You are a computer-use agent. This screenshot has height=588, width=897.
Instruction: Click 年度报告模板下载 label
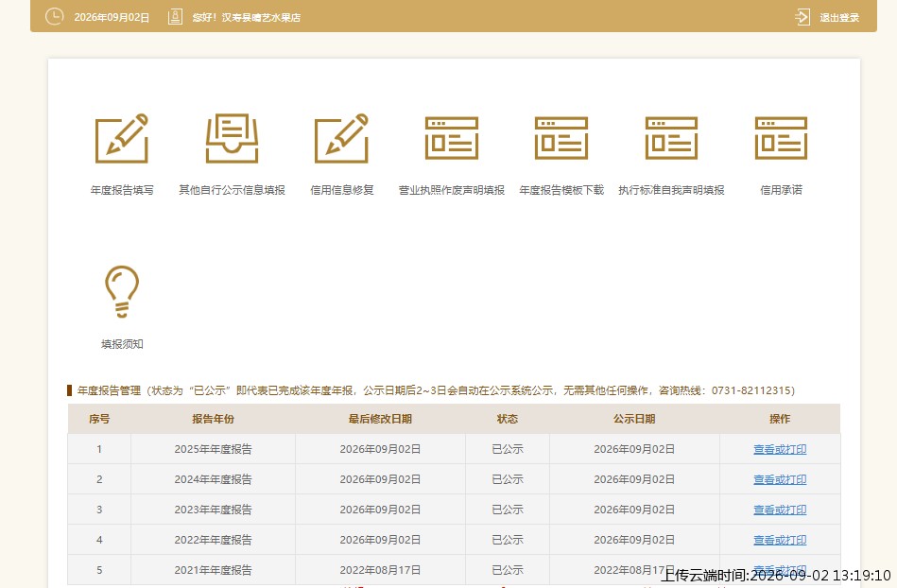(561, 190)
